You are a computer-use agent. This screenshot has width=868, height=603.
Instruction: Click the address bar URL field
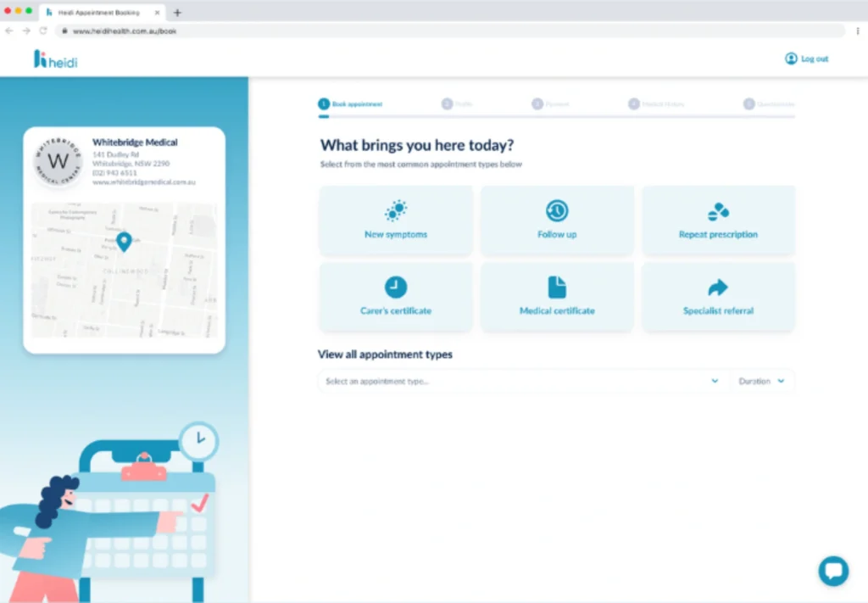449,31
